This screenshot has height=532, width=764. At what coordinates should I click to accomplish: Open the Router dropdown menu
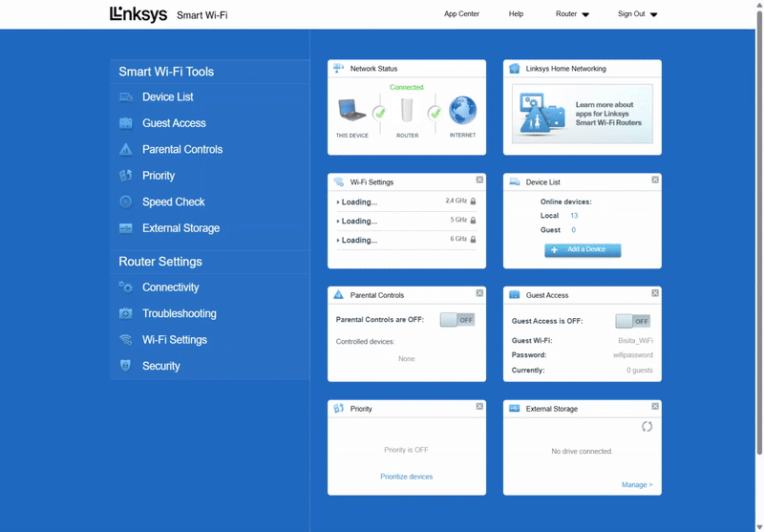(572, 14)
